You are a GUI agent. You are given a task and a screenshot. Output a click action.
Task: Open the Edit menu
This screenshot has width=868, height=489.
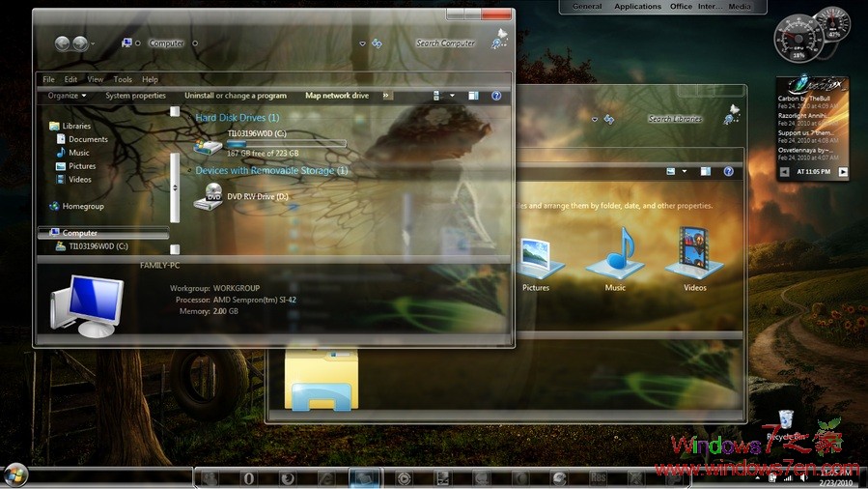tap(70, 79)
